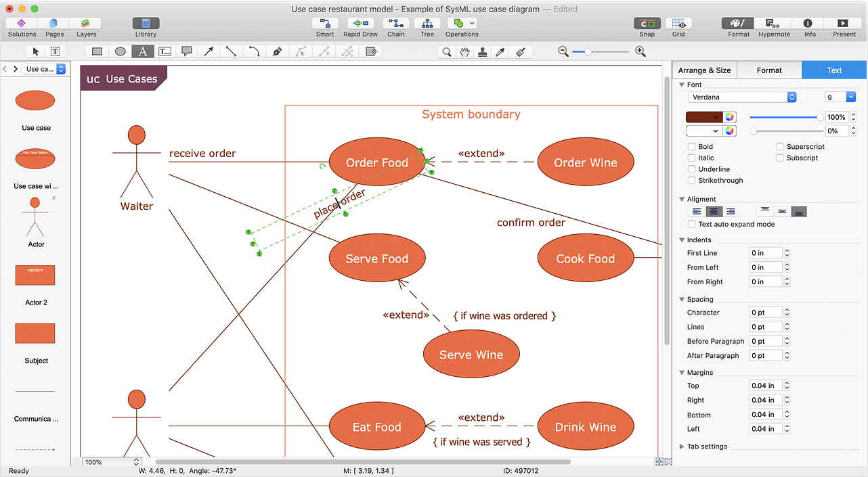
Task: Switch to the Arrange & Size tab
Action: point(703,70)
